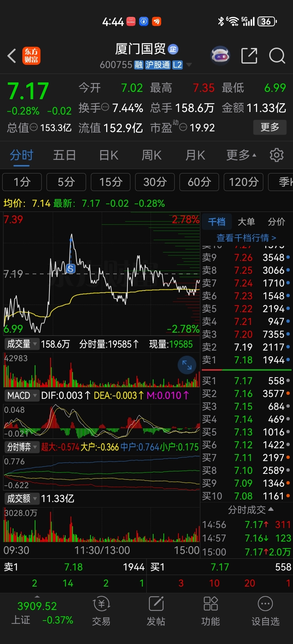293x644 pixels.
Task: Switch to 五日 chart tab
Action: click(x=64, y=155)
